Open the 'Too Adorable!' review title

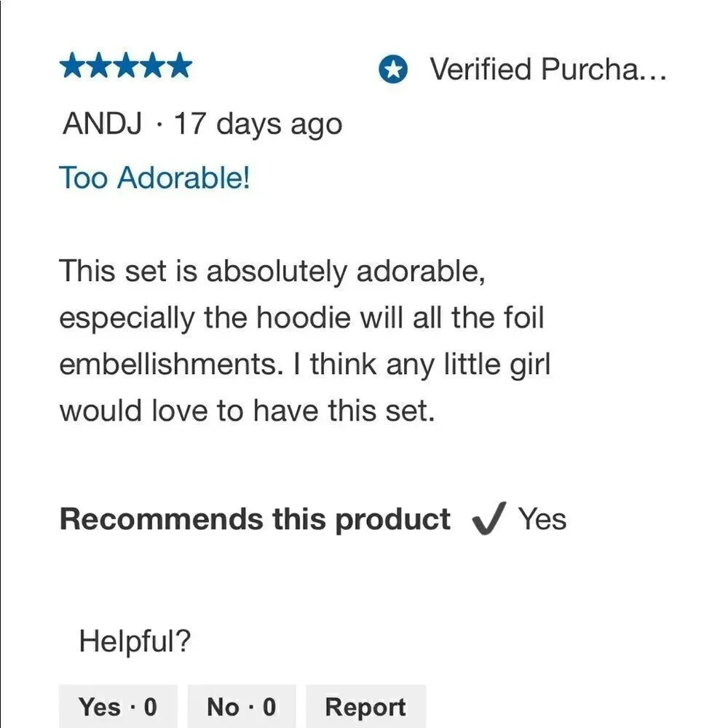(154, 178)
